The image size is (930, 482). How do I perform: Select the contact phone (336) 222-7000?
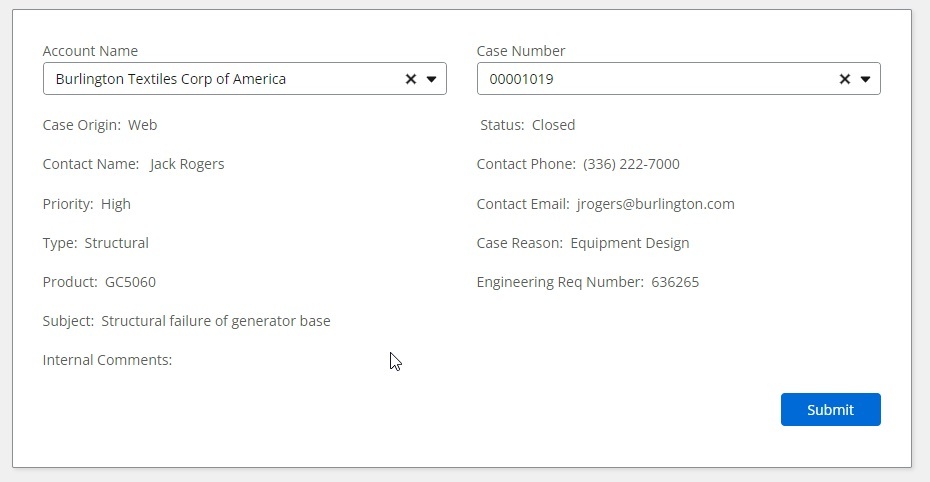(631, 164)
